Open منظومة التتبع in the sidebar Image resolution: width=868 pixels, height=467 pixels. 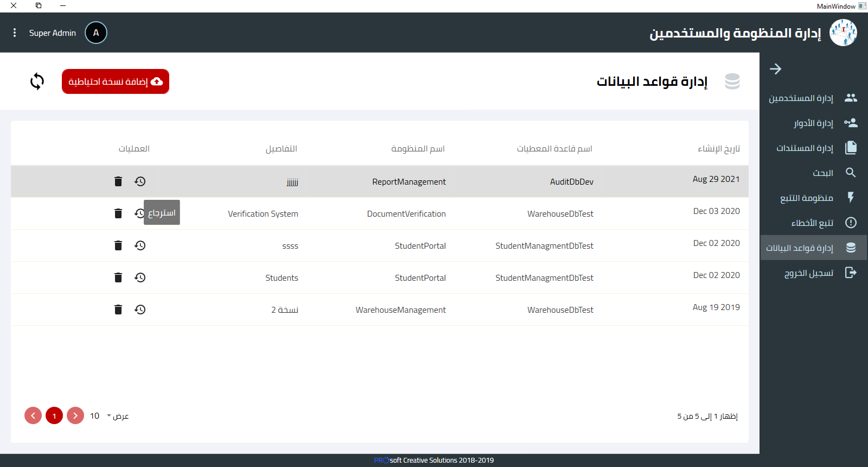[813, 198]
